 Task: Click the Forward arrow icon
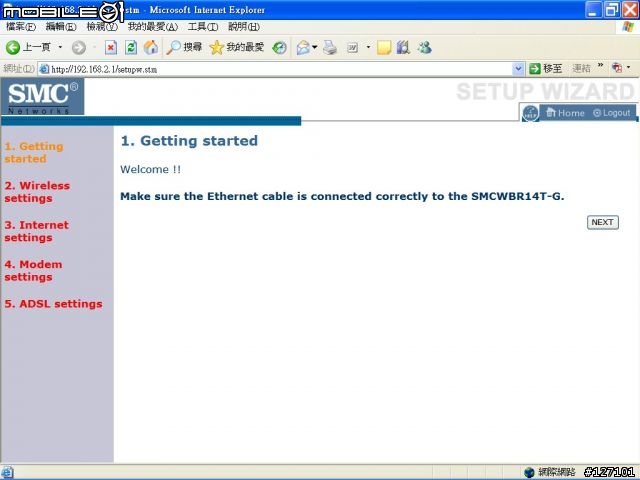click(x=79, y=47)
